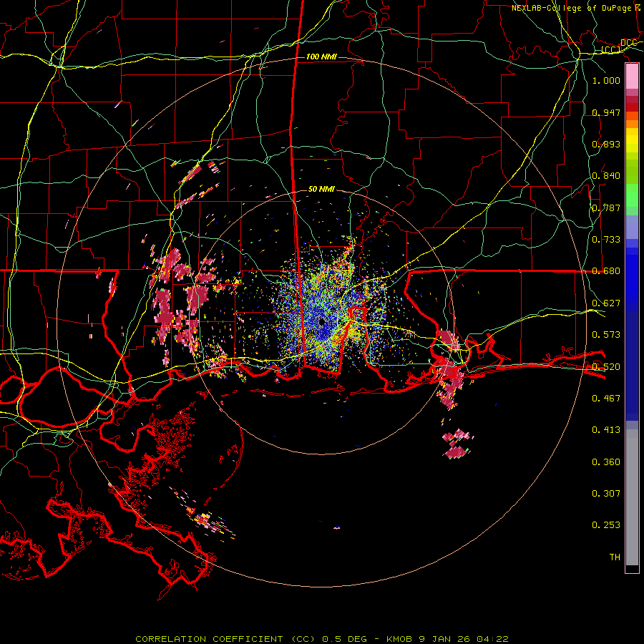Click the 0.467 scale value
Screen dimensions: 644x644
[x=606, y=399]
